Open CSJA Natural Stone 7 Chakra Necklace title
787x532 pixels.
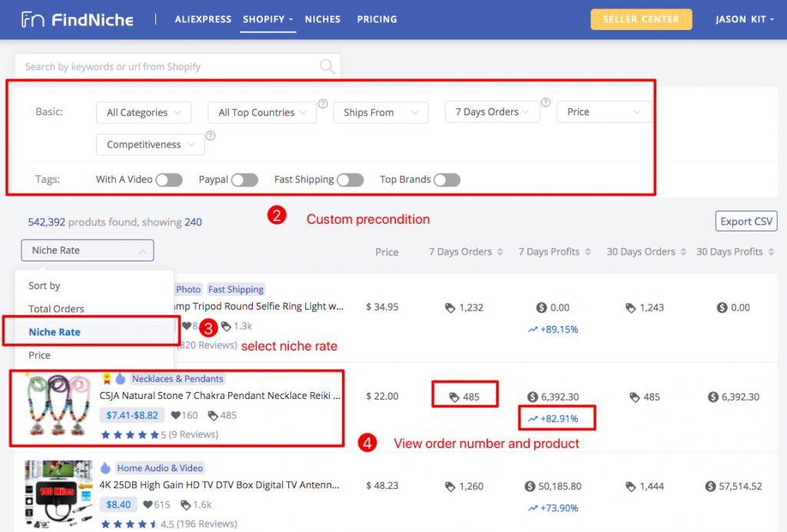(220, 396)
